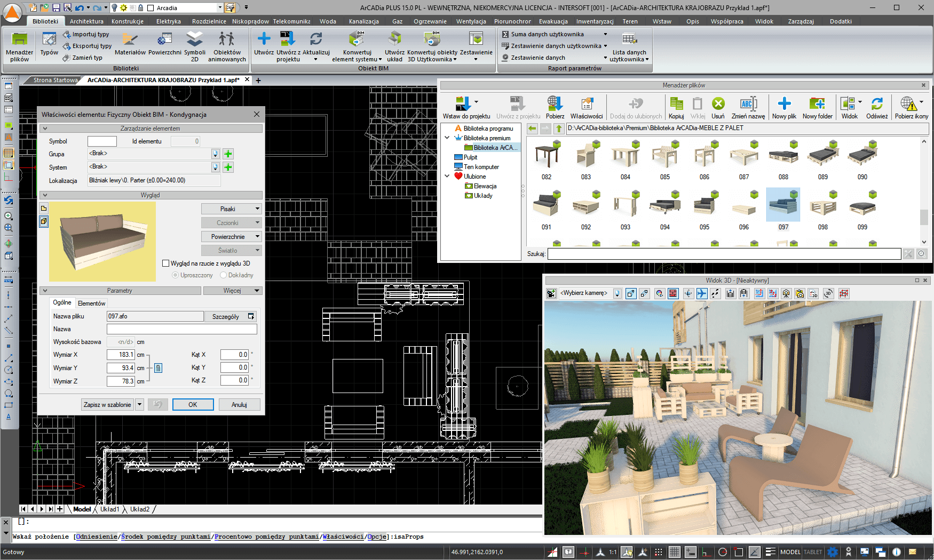934x560 pixels.
Task: Switch to the Architektura ribbon tab
Action: 86,21
